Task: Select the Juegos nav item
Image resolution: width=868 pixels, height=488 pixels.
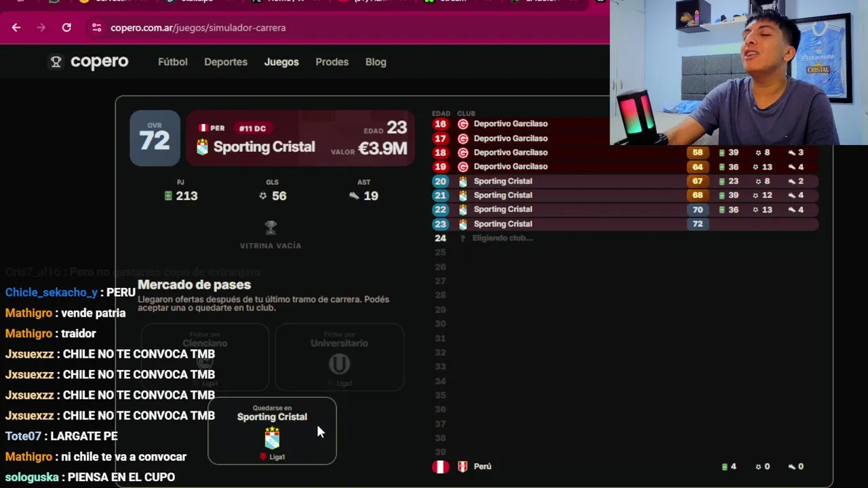Action: 281,62
